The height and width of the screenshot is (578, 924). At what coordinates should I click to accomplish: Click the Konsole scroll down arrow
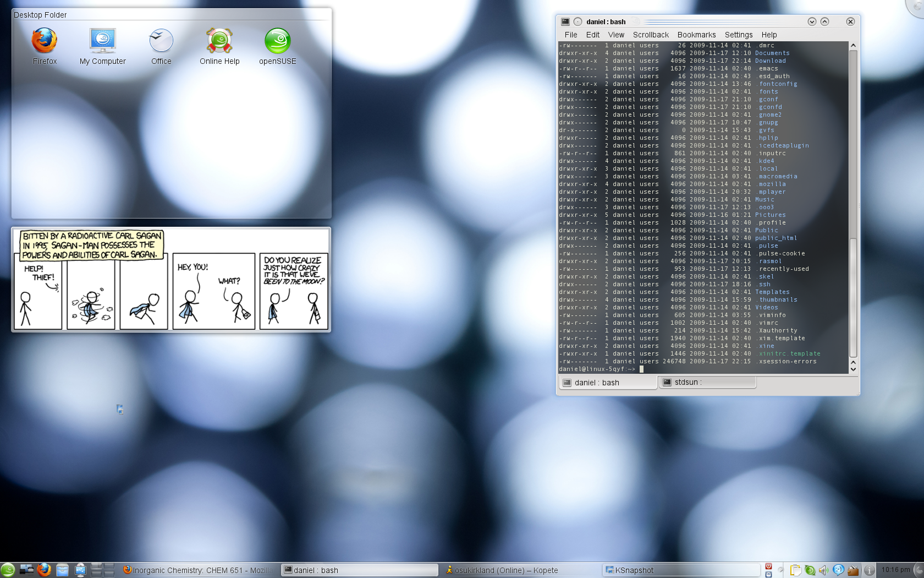click(x=853, y=369)
